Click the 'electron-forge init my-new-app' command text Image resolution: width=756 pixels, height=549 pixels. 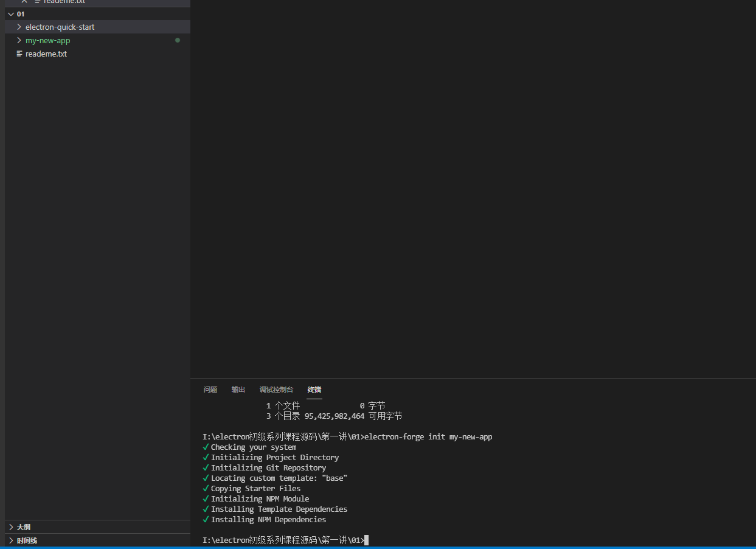[x=428, y=436]
